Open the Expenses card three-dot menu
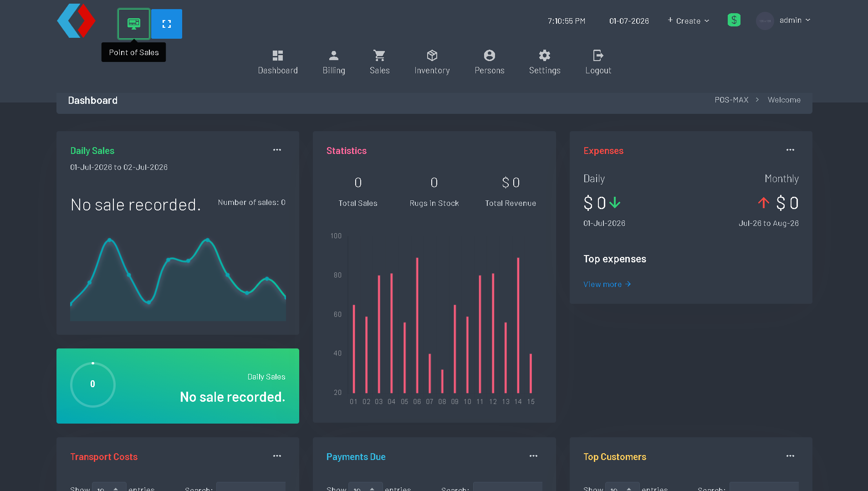 (x=790, y=150)
